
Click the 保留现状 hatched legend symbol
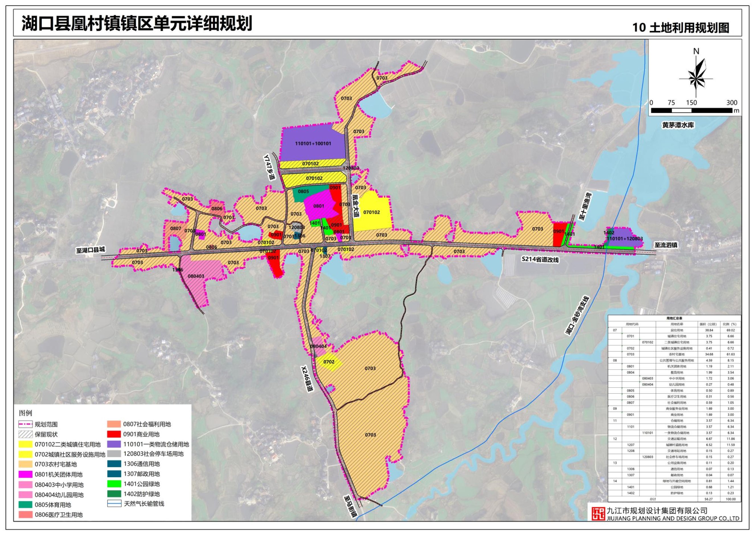(26, 434)
